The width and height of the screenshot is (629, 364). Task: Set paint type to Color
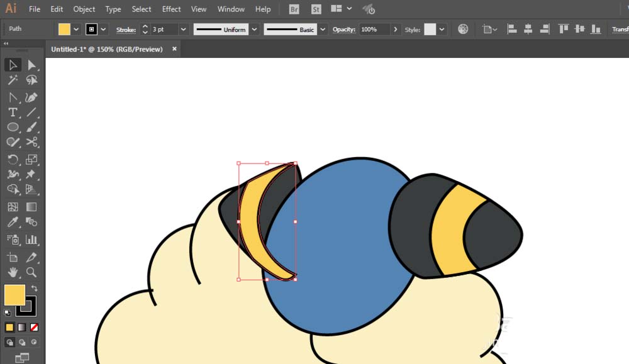click(9, 328)
